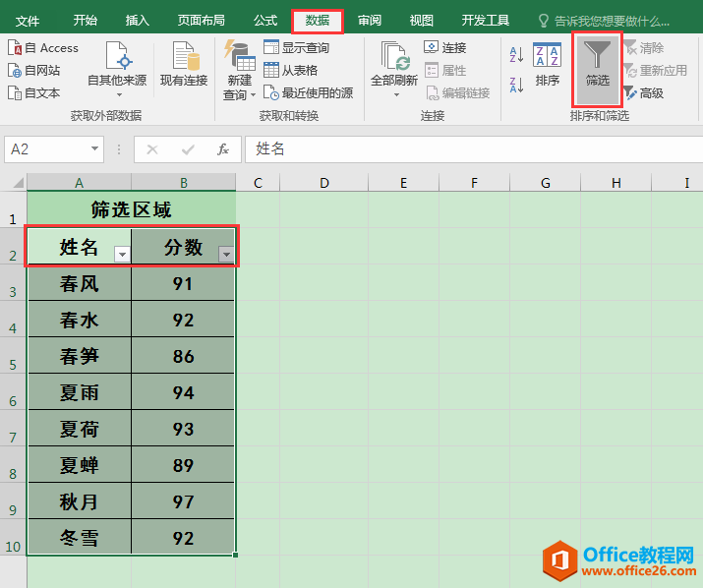
Task: Open 现有连接 existing connections
Action: pos(184,64)
